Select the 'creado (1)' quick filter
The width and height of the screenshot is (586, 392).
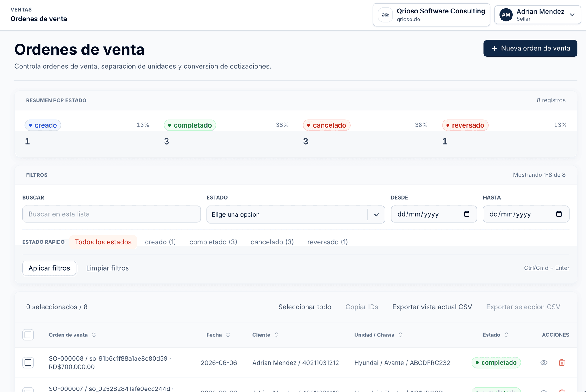pyautogui.click(x=161, y=242)
